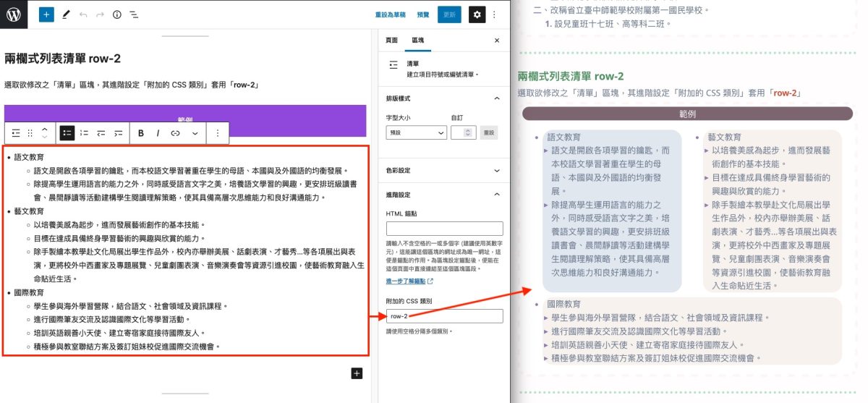The height and width of the screenshot is (403, 868).
Task: Click the preview 範例 banner
Action: 687,114
